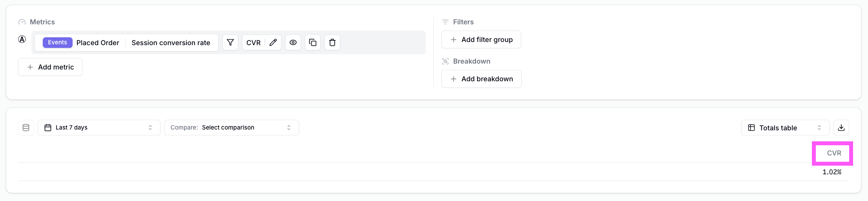Click the 1.02% value cell
Viewport: 868px width, 201px height.
coord(832,172)
